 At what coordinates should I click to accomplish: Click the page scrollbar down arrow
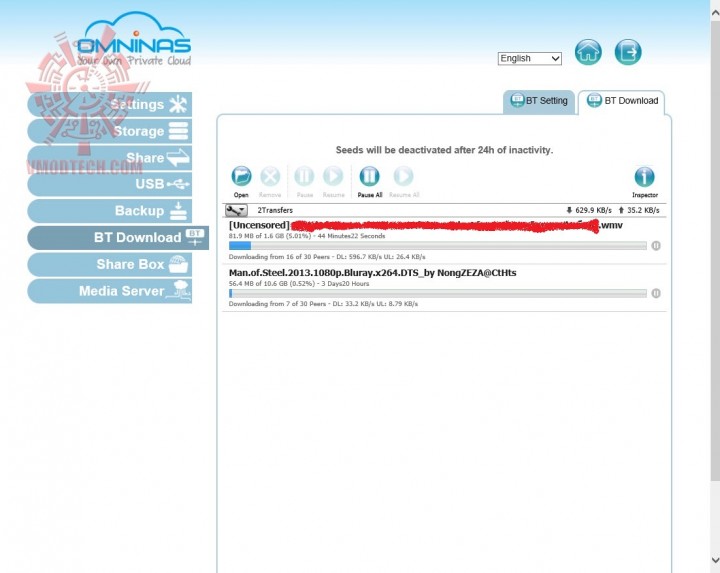click(x=715, y=560)
